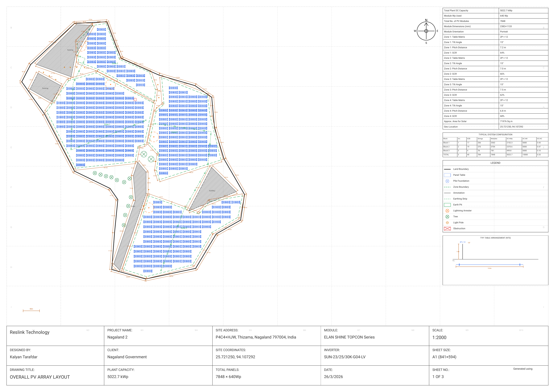The height and width of the screenshot is (392, 555).
Task: Click the green Tree legend icon
Action: pyautogui.click(x=447, y=217)
